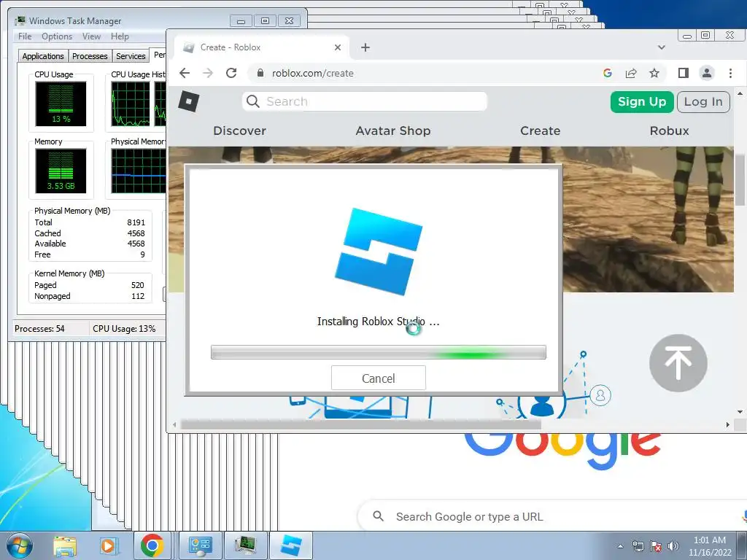The image size is (747, 560).
Task: Click the Log In button
Action: pos(703,102)
